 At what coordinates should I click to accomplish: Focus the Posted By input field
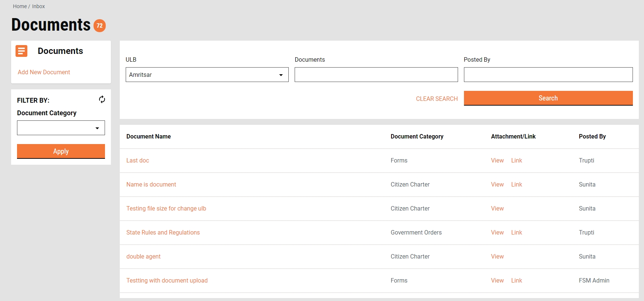click(x=548, y=75)
